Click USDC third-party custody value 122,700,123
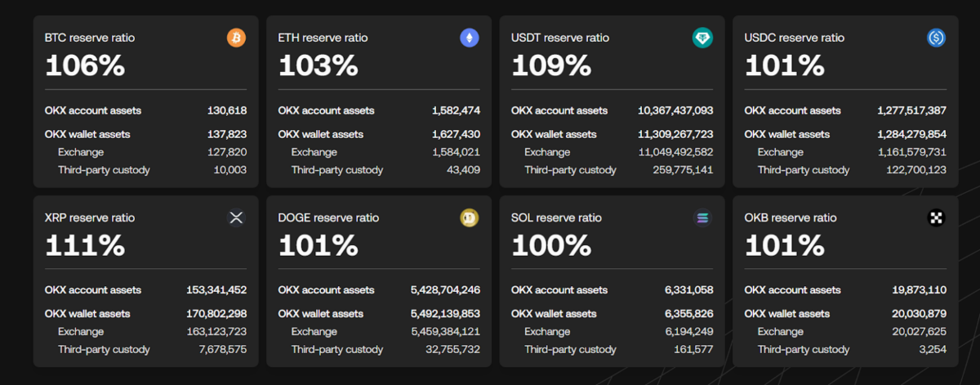Image resolution: width=980 pixels, height=385 pixels. point(916,170)
